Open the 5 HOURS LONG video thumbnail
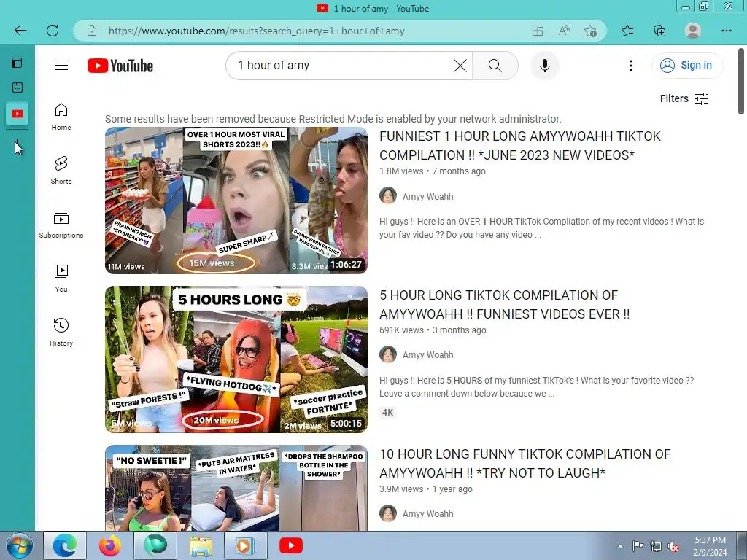Image resolution: width=747 pixels, height=560 pixels. click(236, 359)
